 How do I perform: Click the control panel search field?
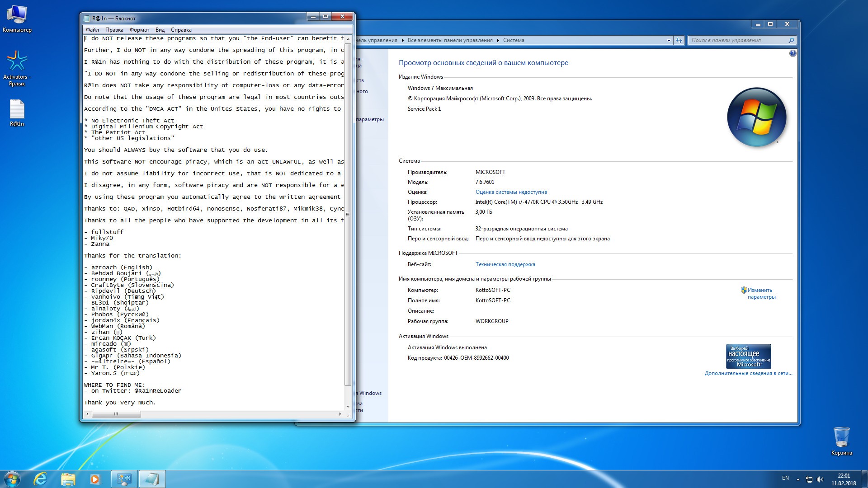[737, 40]
